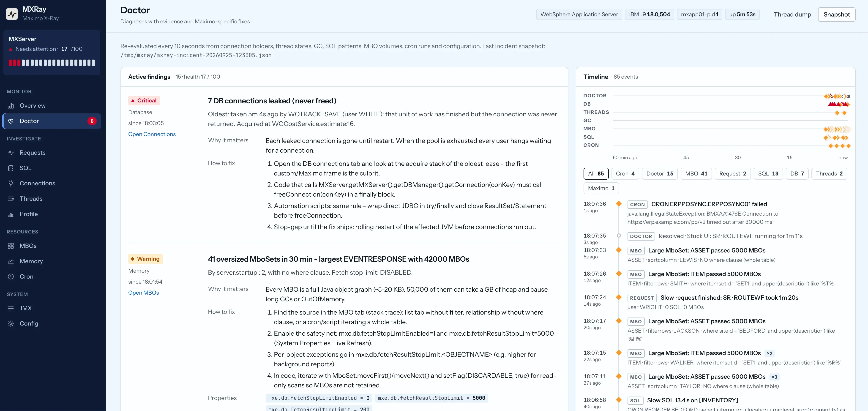
Task: Go to Connections page label
Action: [37, 184]
